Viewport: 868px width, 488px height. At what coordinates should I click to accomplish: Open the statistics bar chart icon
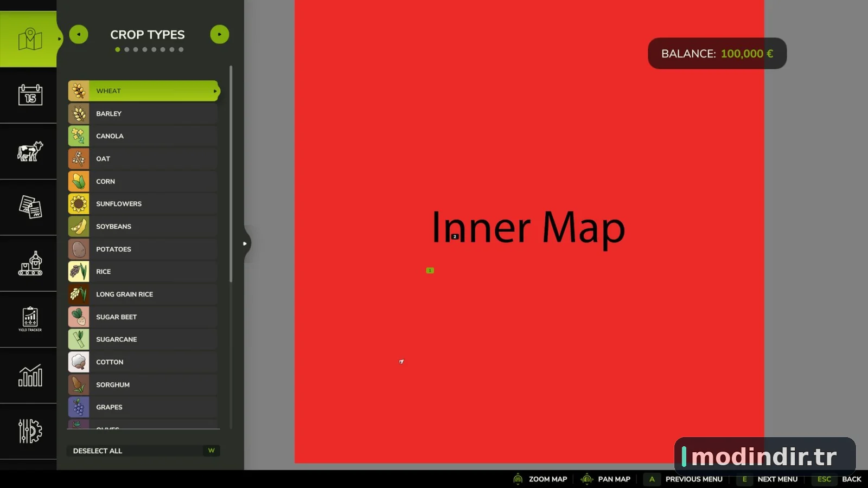30,375
